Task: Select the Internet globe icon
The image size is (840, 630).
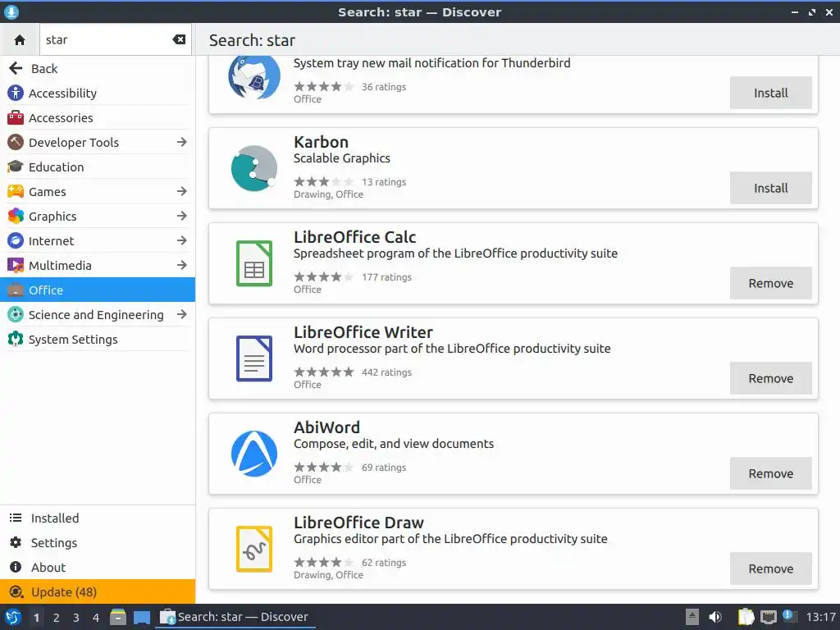Action: 16,240
